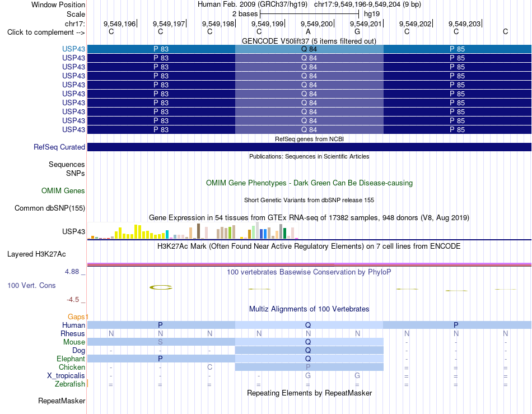Click the Layered H3K27Ac track label

(x=36, y=254)
